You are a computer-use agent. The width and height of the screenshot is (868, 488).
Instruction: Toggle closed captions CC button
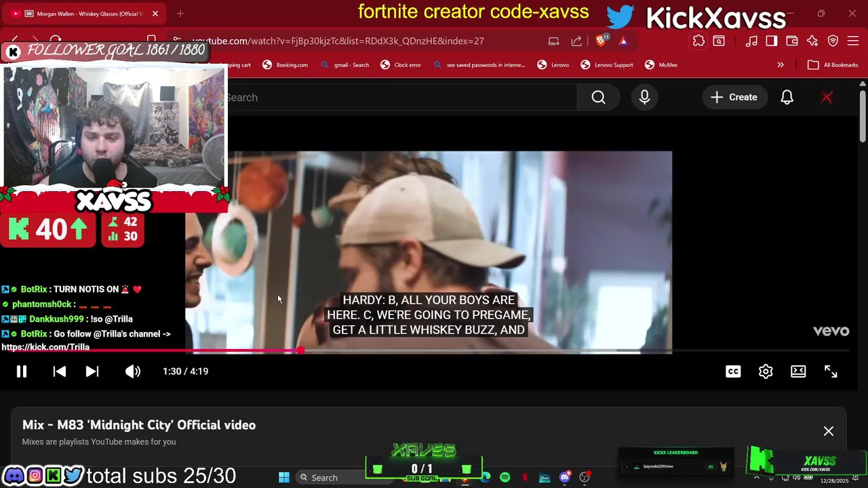(x=733, y=371)
